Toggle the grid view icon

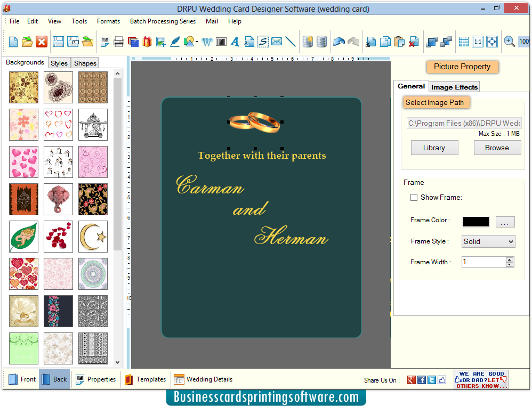(463, 42)
